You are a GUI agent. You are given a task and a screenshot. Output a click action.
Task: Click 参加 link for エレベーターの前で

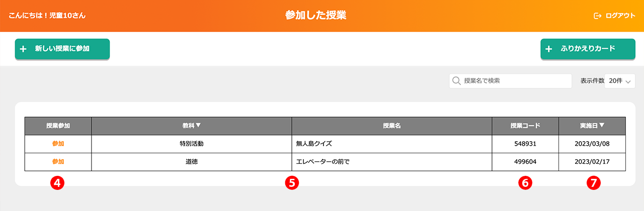[58, 162]
